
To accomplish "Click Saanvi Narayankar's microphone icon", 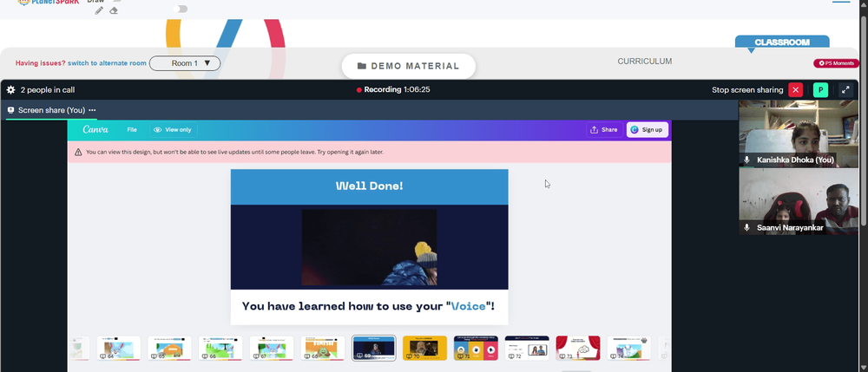I will (x=746, y=228).
